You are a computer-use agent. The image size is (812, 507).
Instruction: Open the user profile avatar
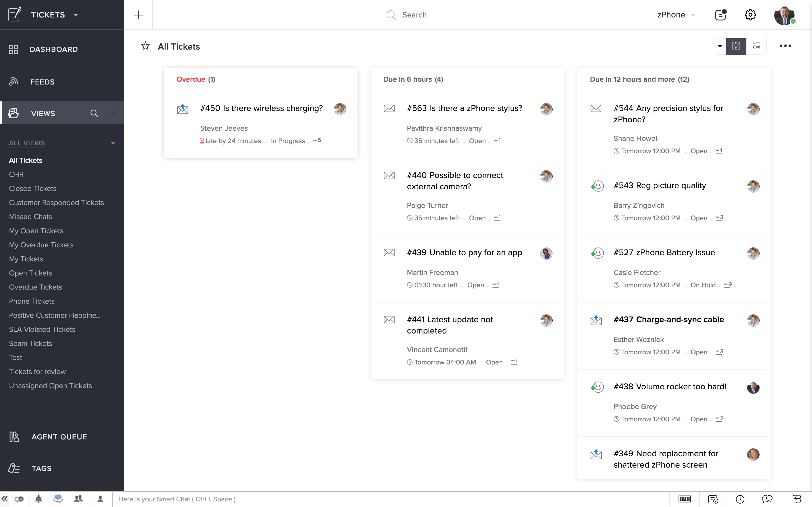[x=784, y=15]
